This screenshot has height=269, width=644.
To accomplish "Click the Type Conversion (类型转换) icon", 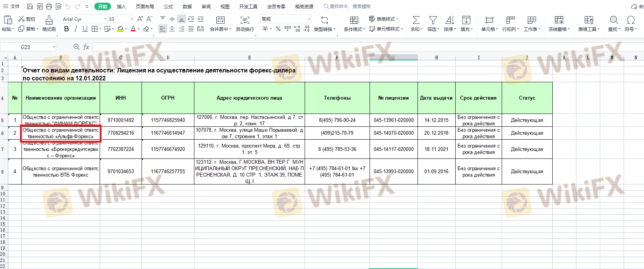I will coord(324,20).
